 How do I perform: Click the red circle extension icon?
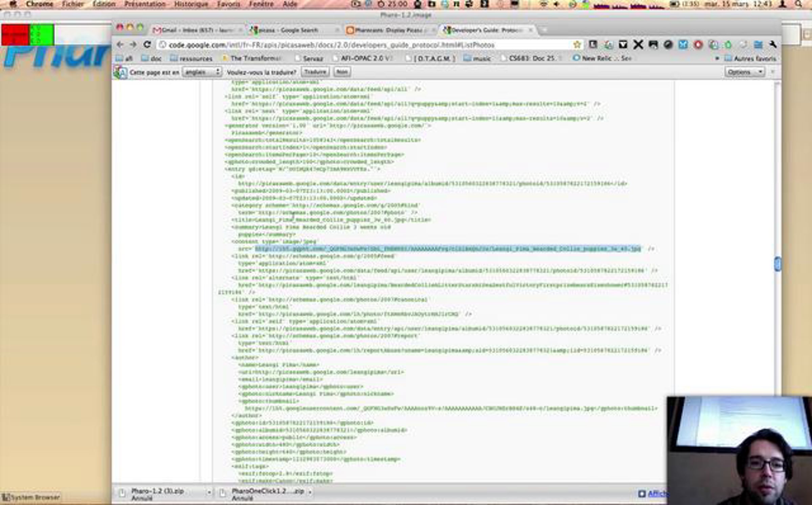pyautogui.click(x=698, y=45)
